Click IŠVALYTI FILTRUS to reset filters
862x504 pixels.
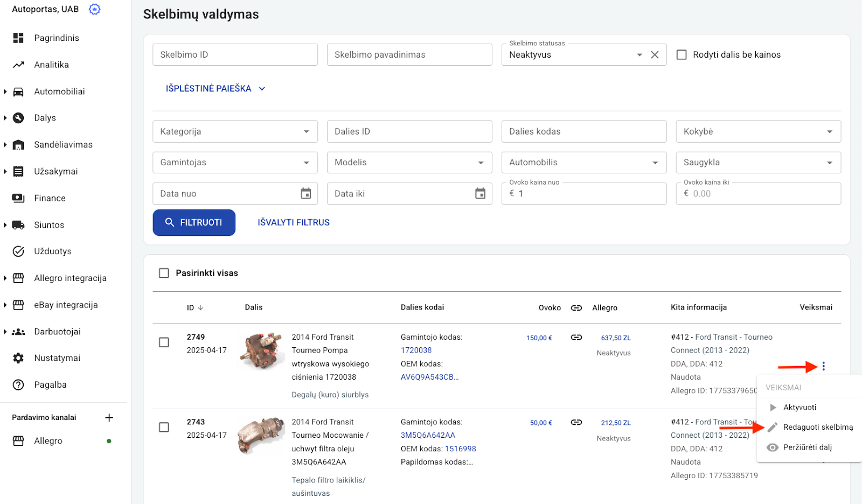click(294, 222)
